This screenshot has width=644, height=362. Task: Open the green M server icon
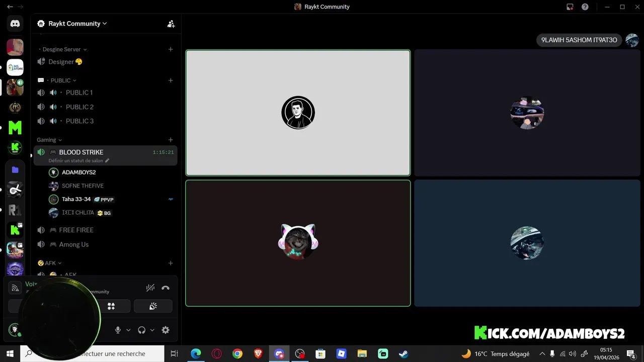point(15,128)
